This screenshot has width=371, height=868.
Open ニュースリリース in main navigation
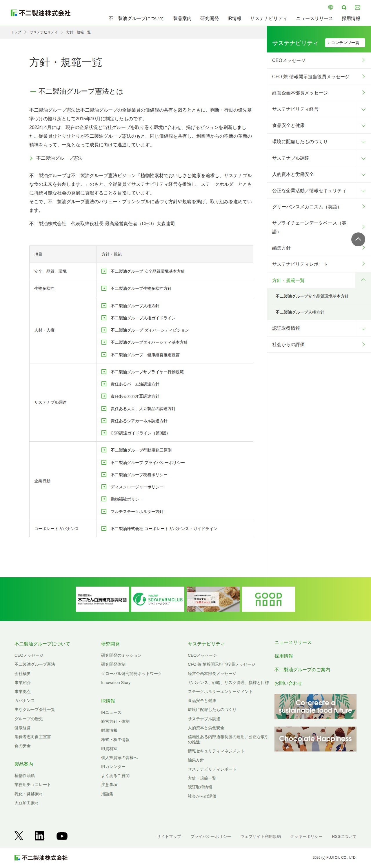click(314, 19)
